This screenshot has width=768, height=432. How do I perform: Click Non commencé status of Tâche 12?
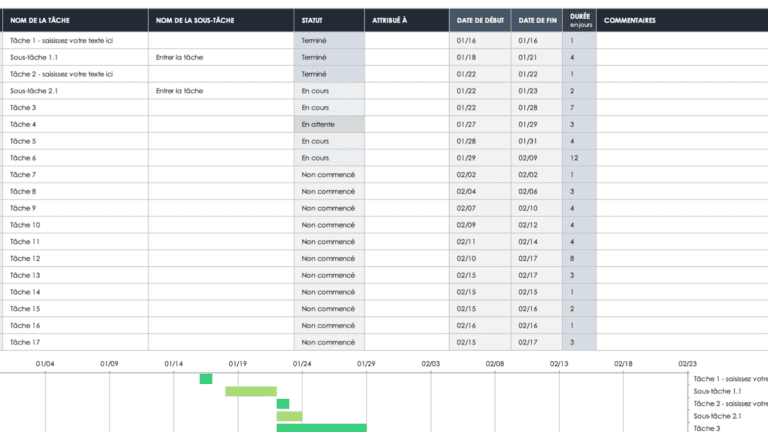point(329,258)
